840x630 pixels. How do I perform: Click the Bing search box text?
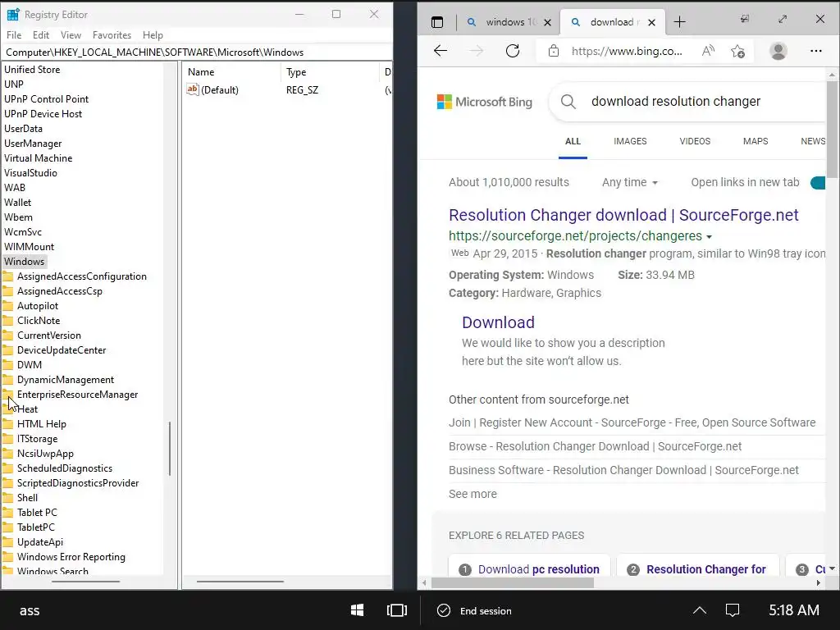676,101
